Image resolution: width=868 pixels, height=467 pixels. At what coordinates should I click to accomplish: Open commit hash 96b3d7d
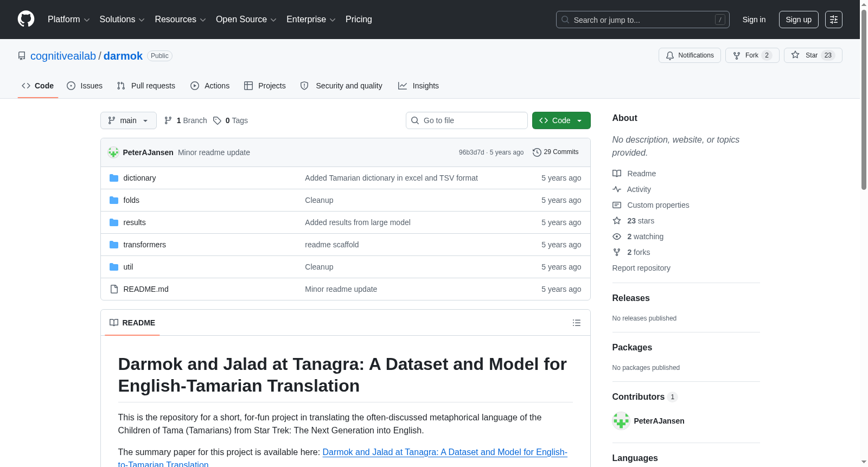471,152
